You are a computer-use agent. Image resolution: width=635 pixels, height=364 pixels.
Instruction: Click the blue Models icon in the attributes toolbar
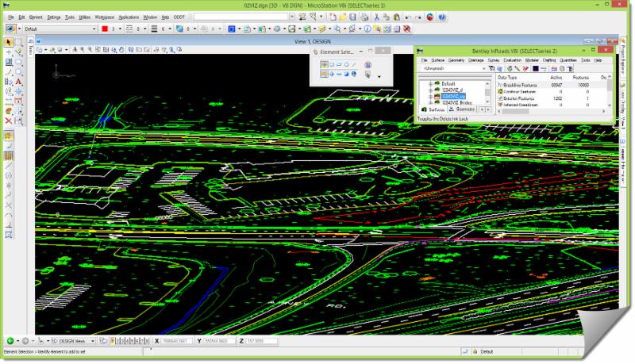pos(231,29)
